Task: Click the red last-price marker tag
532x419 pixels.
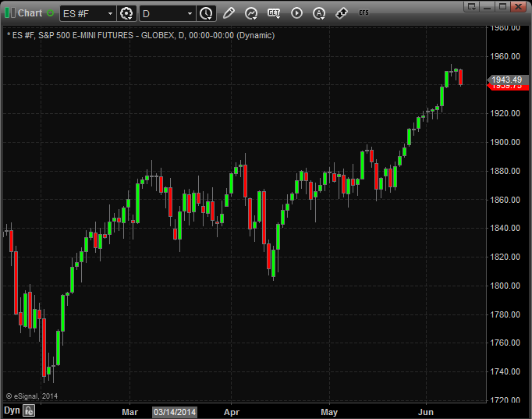Action: [x=507, y=87]
